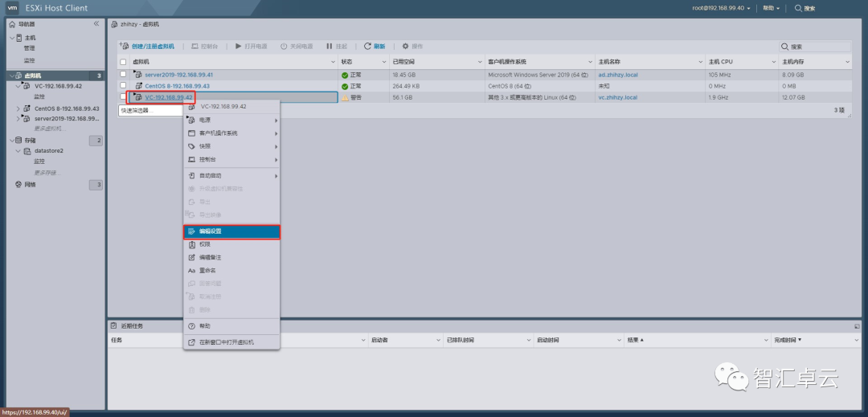
Task: Check the server2019-192.168.99.41 row checkbox
Action: [x=124, y=74]
